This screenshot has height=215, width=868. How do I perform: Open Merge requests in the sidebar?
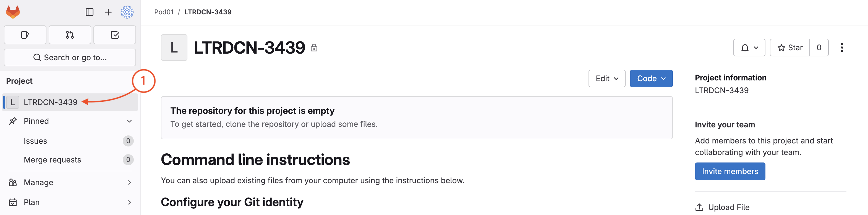coord(52,160)
